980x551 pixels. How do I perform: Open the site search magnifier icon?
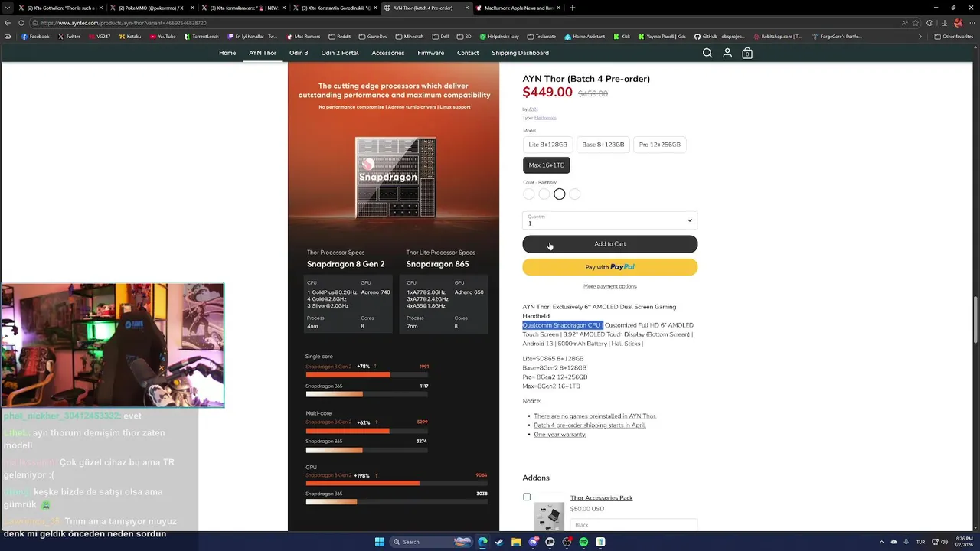[707, 53]
